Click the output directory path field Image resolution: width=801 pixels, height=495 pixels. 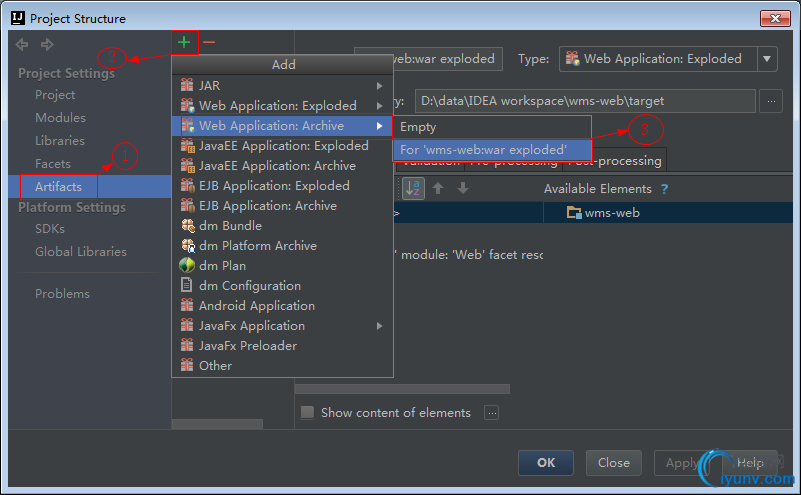[585, 101]
